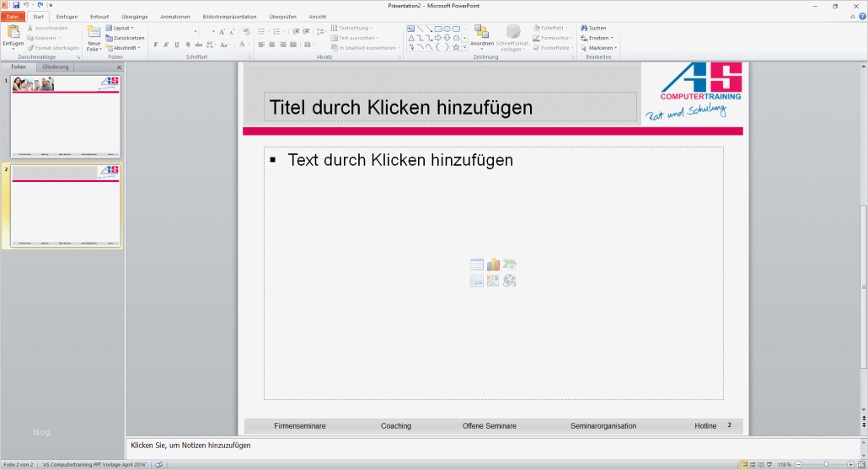Insert table via placeholder table icon
Screen dimensions: 868x470
tap(477, 264)
